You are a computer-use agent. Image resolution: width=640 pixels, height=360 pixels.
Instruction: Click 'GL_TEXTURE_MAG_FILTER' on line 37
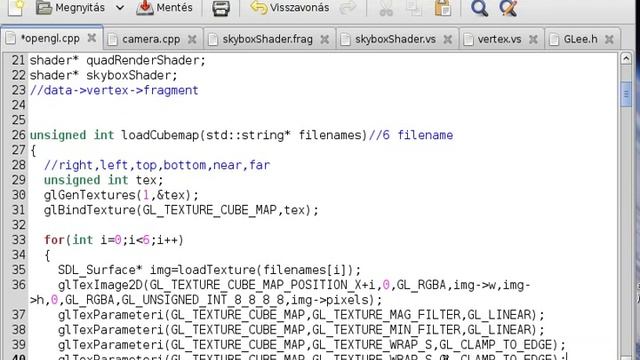(x=386, y=315)
